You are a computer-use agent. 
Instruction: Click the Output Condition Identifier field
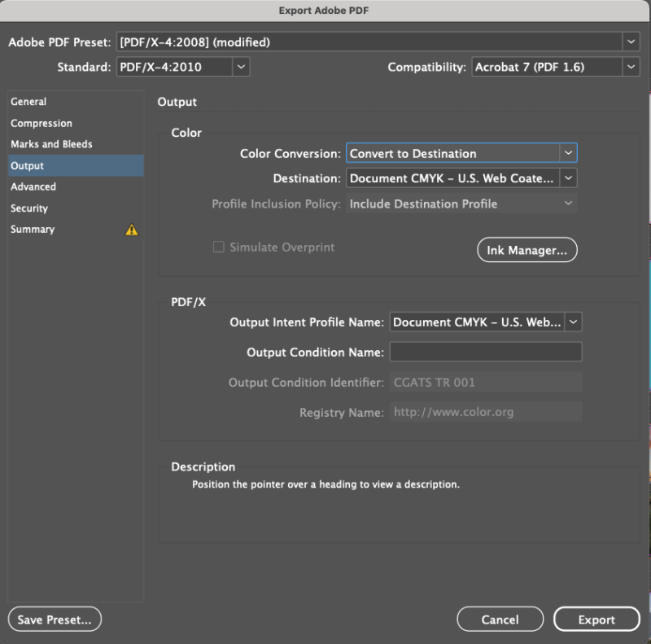tap(485, 382)
